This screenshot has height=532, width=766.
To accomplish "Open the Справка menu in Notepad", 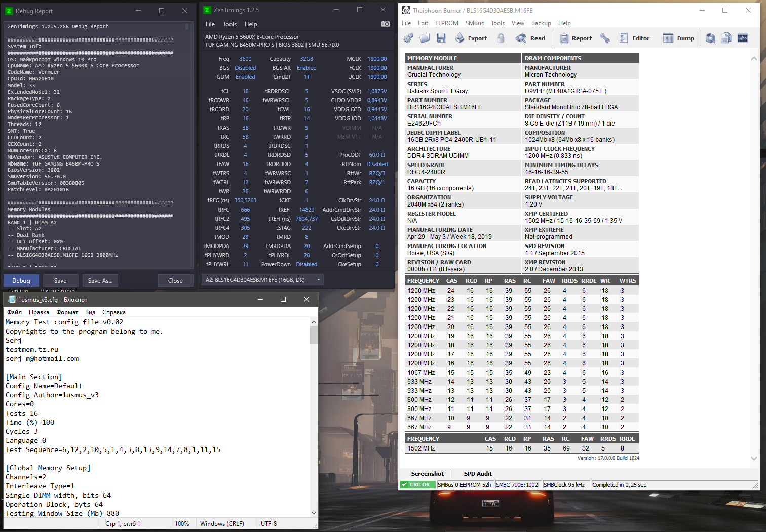I will (114, 312).
